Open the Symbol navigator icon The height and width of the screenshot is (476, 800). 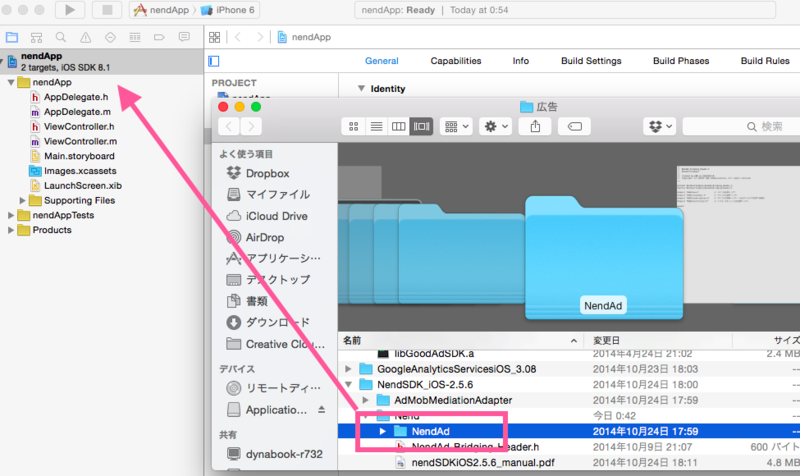tap(36, 37)
